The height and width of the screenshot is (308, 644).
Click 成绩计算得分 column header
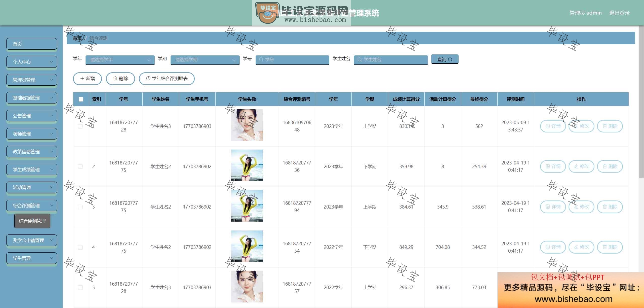pyautogui.click(x=406, y=99)
